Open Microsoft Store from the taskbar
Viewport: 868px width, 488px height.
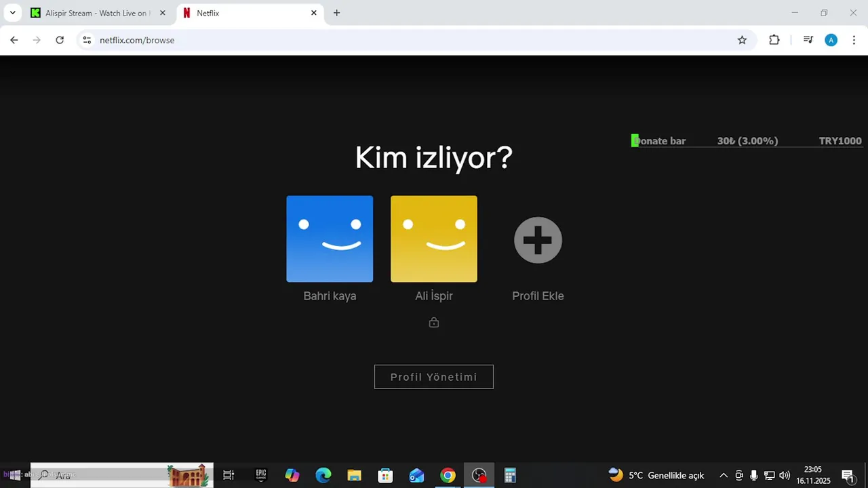(x=385, y=475)
